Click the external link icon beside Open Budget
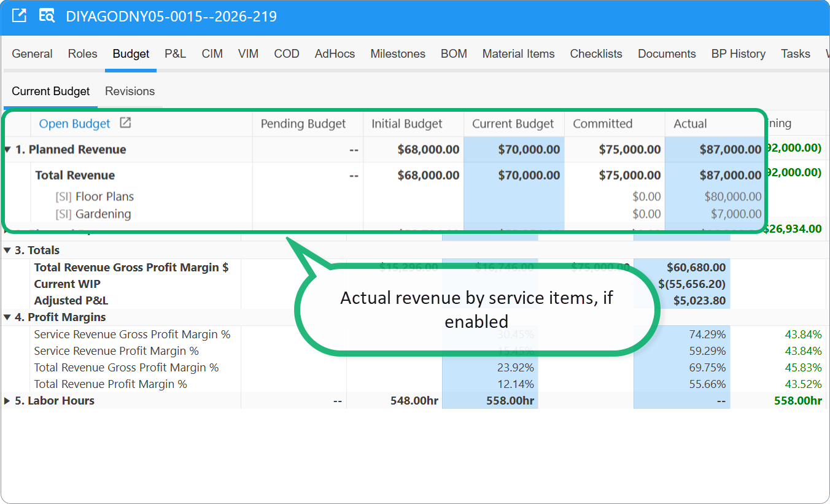The height and width of the screenshot is (504, 830). (x=125, y=123)
